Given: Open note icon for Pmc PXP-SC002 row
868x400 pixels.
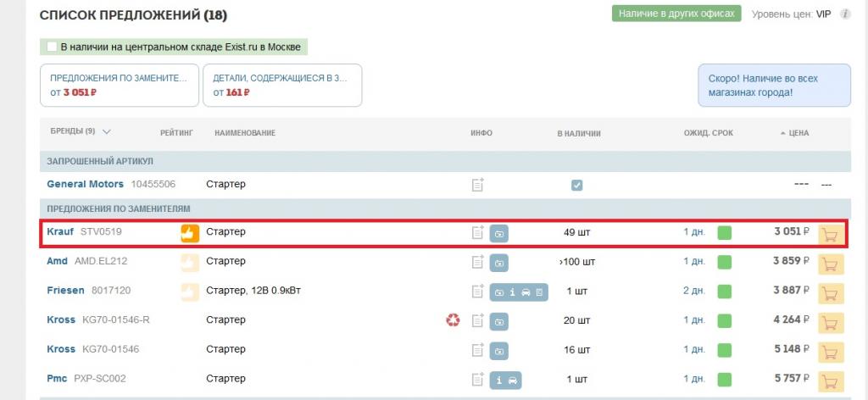Looking at the screenshot, I should 478,379.
